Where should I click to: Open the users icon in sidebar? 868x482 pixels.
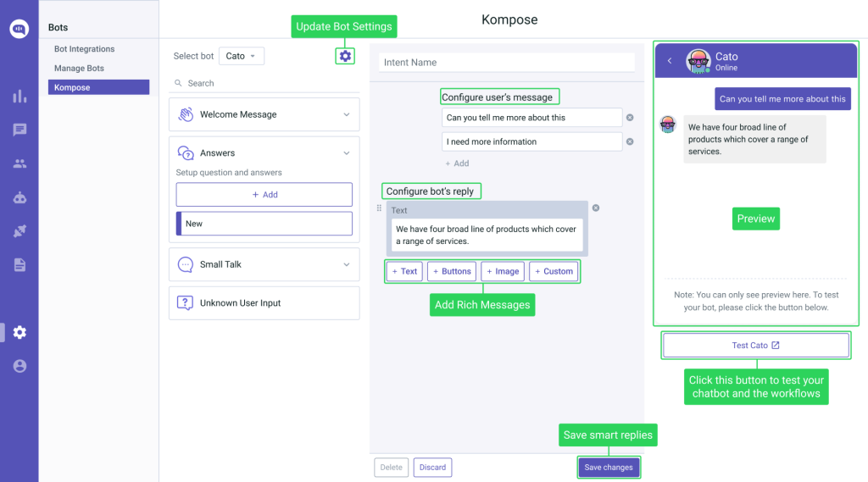pos(19,163)
